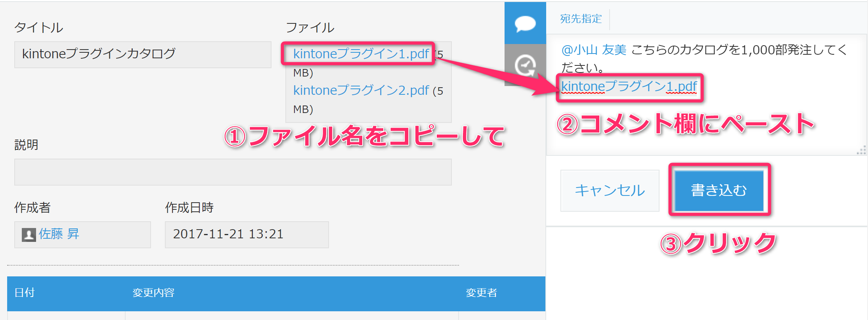The width and height of the screenshot is (868, 320).
Task: Click the 説明 field label
Action: pyautogui.click(x=26, y=145)
